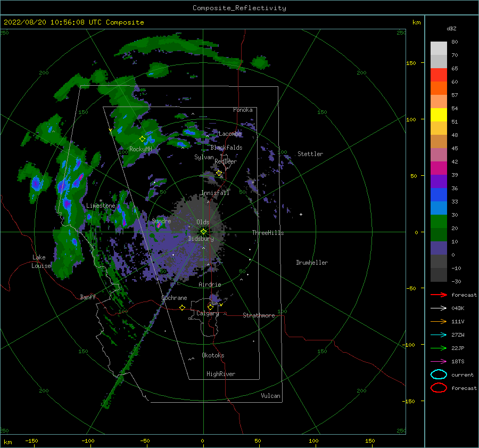Screen dimensions: 479x448
Task: Click the 04DK legend text
Action: [458, 308]
